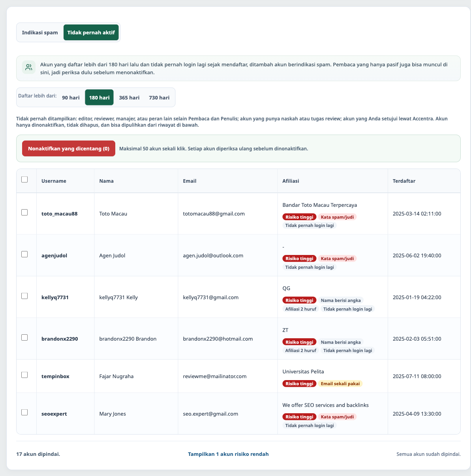Click the name kellyq7731 Kelly
Viewport: 471px width, 476px height.
118,297
